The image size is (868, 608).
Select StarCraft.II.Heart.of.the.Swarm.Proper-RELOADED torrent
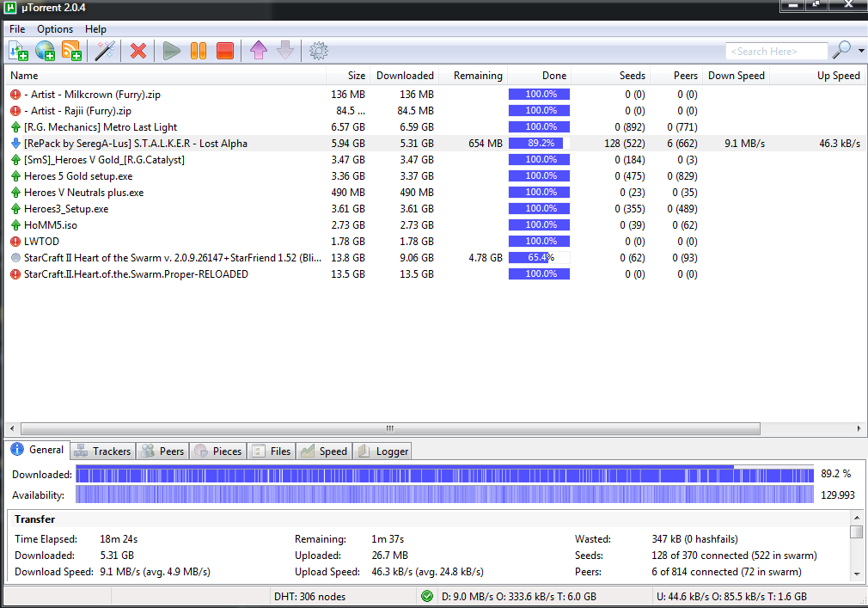pos(435,274)
